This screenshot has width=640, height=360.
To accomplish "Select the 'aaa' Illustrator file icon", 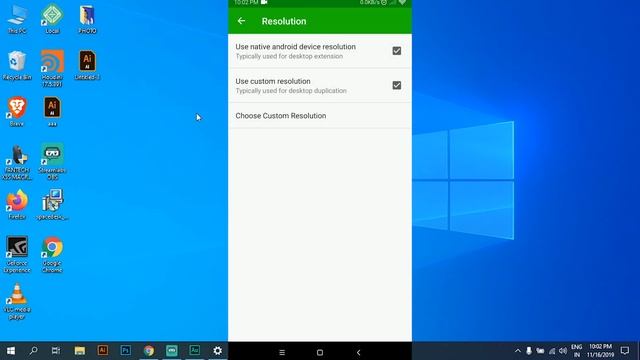I will pyautogui.click(x=52, y=112).
